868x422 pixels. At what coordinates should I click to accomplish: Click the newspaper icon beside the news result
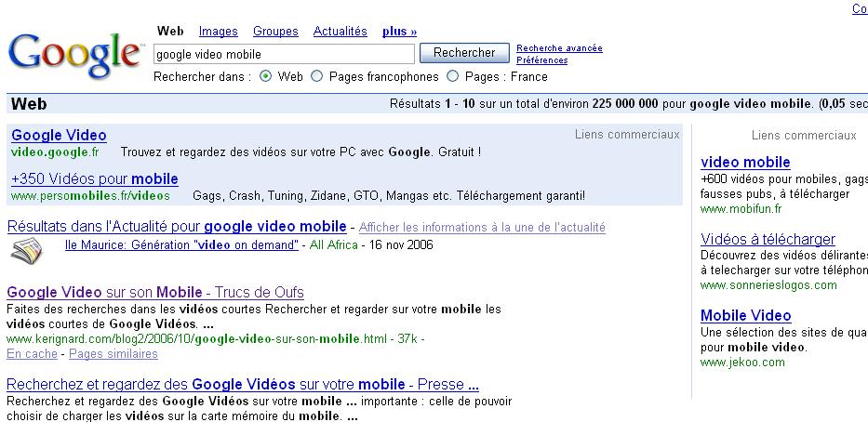pyautogui.click(x=26, y=250)
